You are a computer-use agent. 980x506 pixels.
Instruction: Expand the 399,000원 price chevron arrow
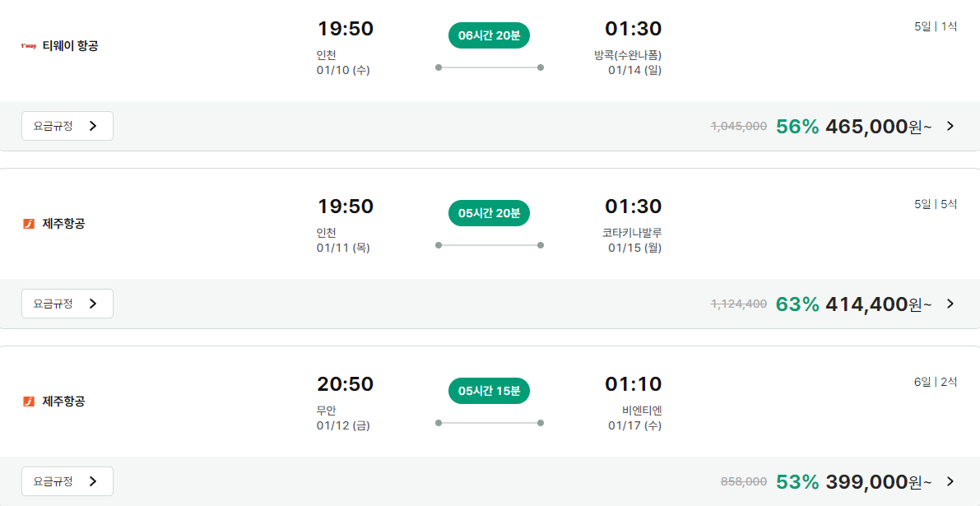[x=950, y=481]
